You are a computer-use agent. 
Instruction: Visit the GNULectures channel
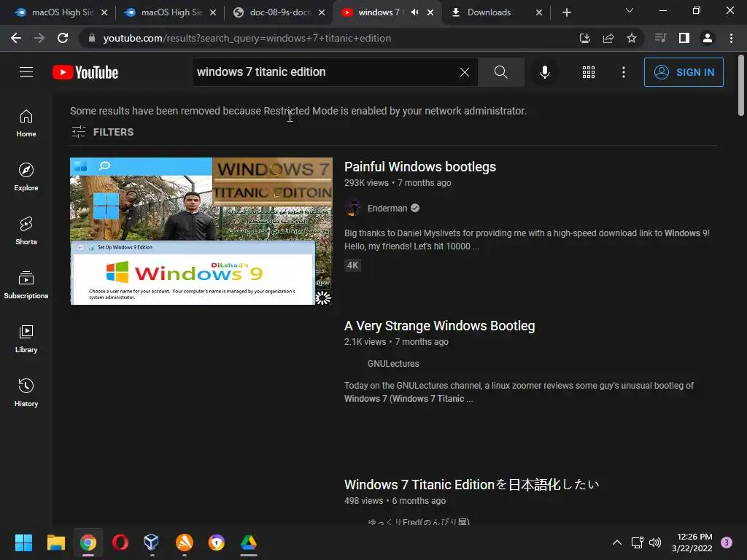(x=393, y=363)
